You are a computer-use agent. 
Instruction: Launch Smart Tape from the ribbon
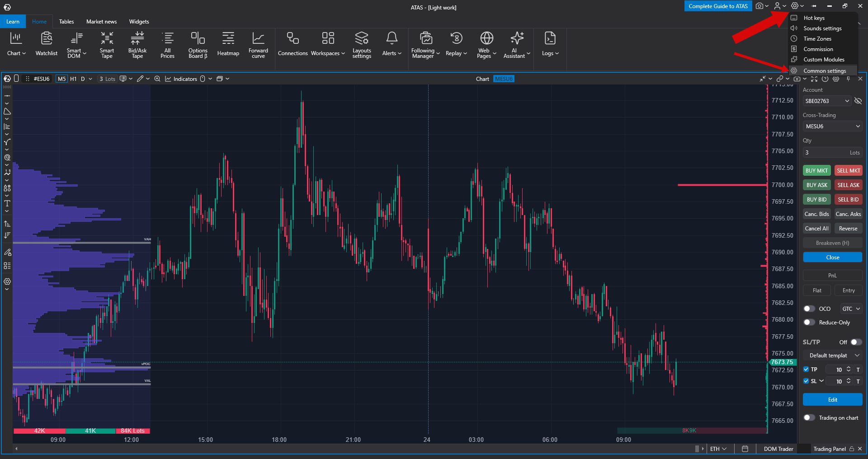(107, 44)
